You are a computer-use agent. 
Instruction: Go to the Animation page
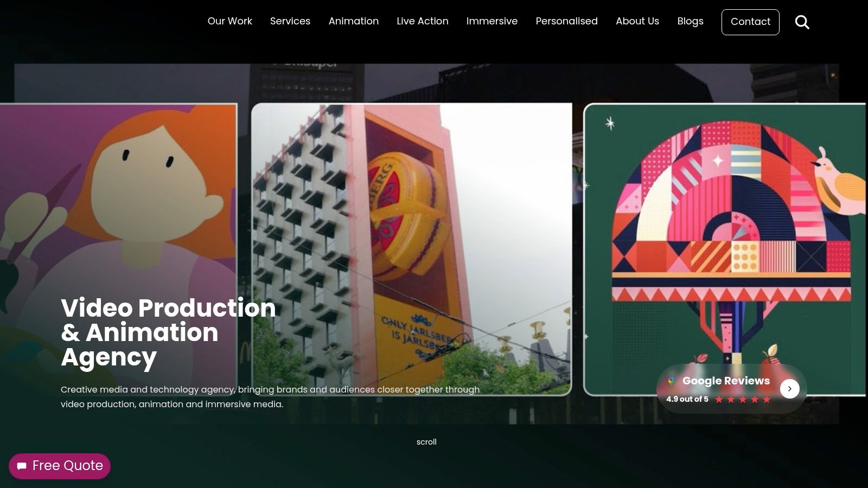point(354,21)
